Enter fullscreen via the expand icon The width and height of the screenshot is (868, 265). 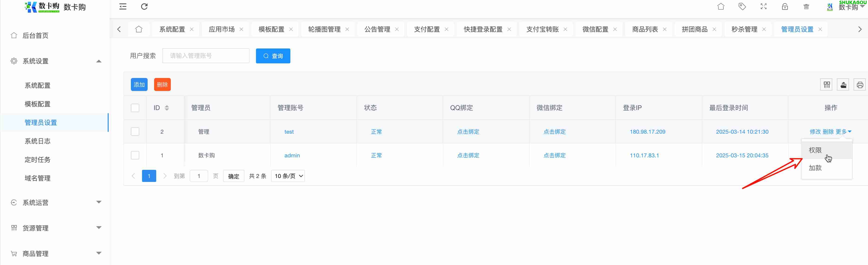click(764, 6)
